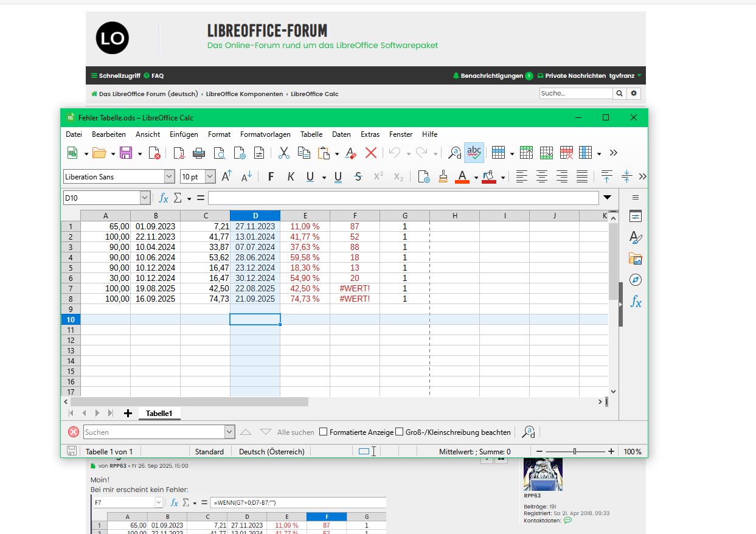The height and width of the screenshot is (534, 756).
Task: Open Benachrichtigungen in the forum header
Action: [x=491, y=76]
